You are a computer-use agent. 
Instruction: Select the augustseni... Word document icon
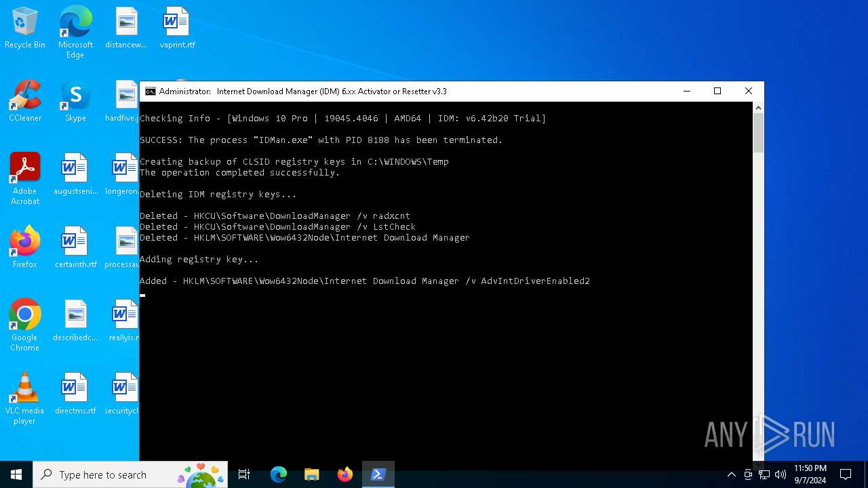[x=75, y=175]
